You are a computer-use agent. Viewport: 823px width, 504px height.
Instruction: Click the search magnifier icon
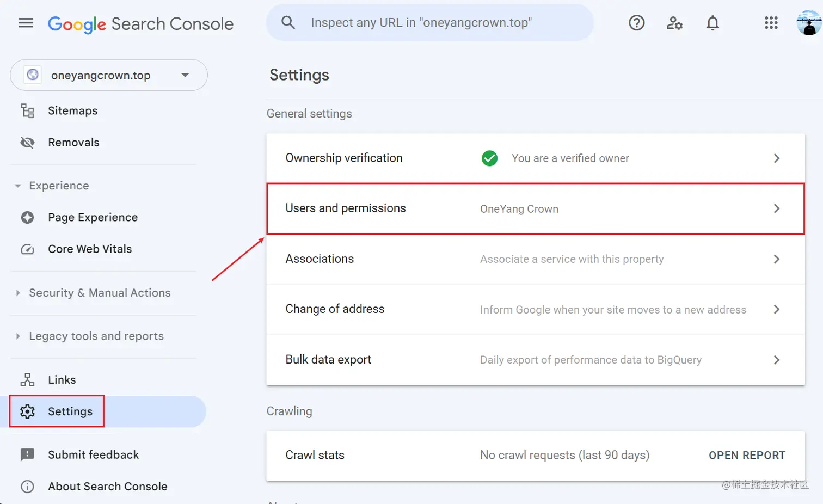point(288,22)
